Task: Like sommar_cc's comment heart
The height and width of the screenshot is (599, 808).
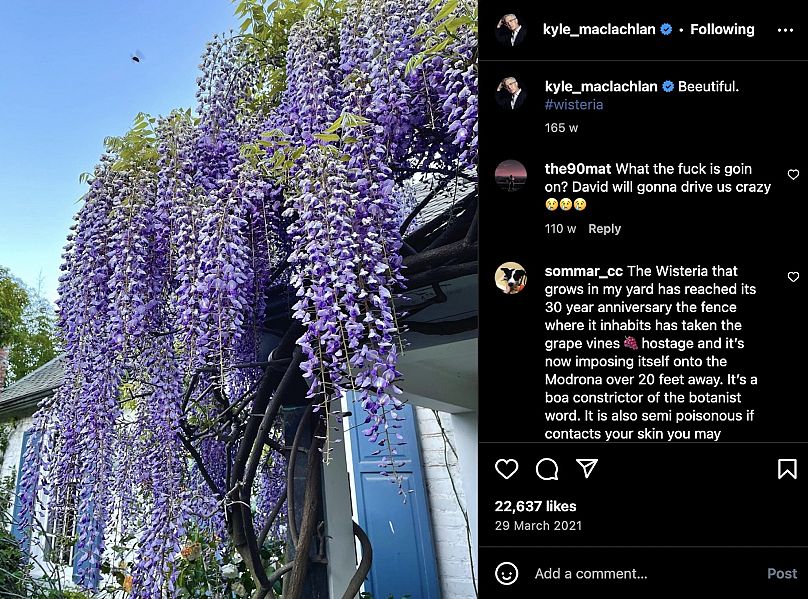Action: 793,277
